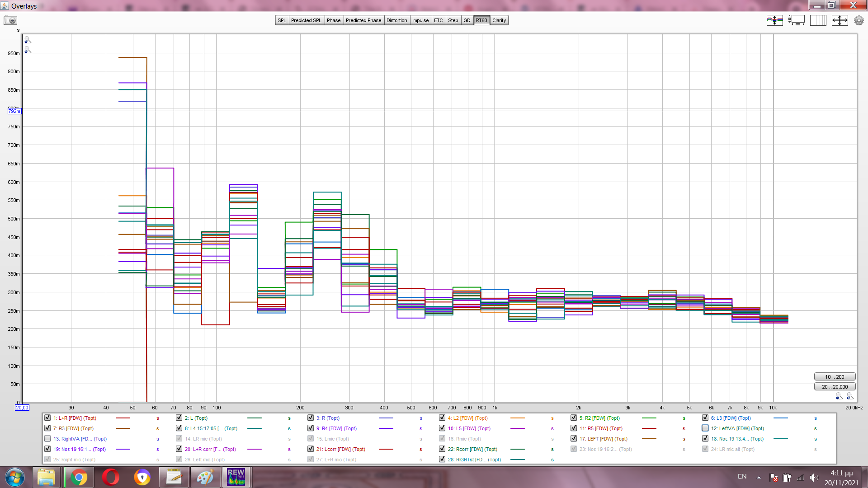
Task: Enable the 13: RightVA trace checkbox
Action: pyautogui.click(x=47, y=438)
